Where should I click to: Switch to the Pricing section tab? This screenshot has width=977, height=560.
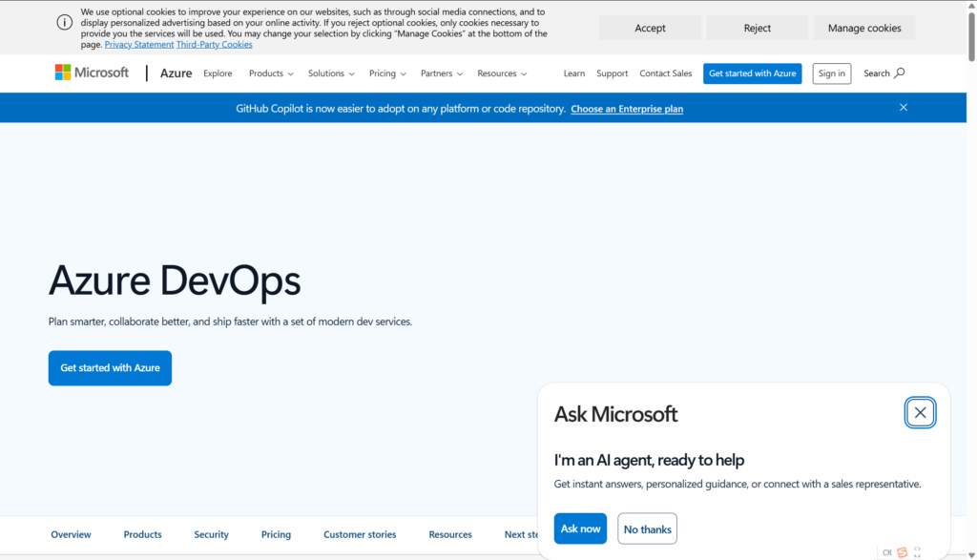coord(276,534)
